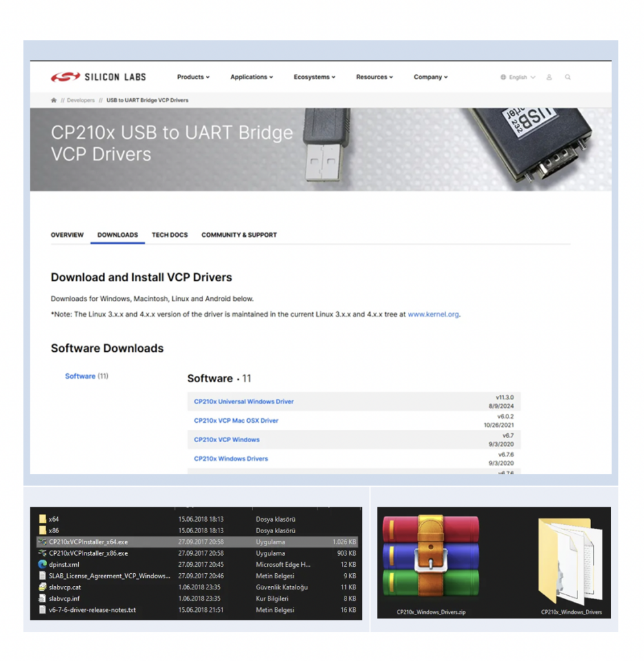Image resolution: width=644 pixels, height=661 pixels.
Task: Open the Products dropdown menu
Action: click(193, 77)
